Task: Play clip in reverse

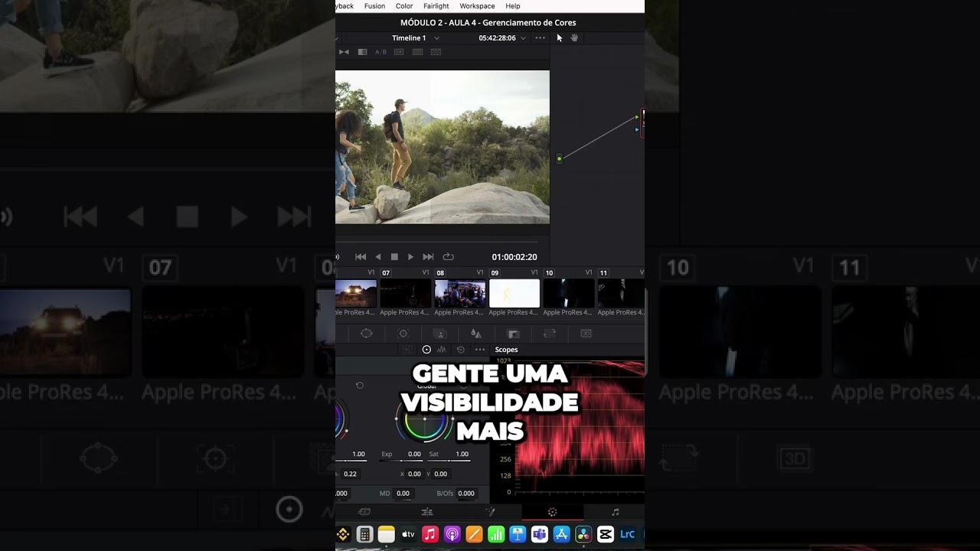Action: click(x=378, y=257)
